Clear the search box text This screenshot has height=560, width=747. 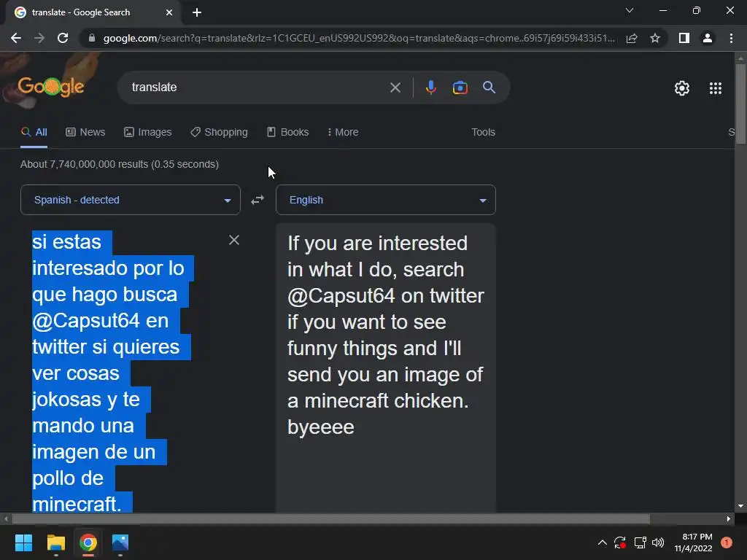[395, 87]
